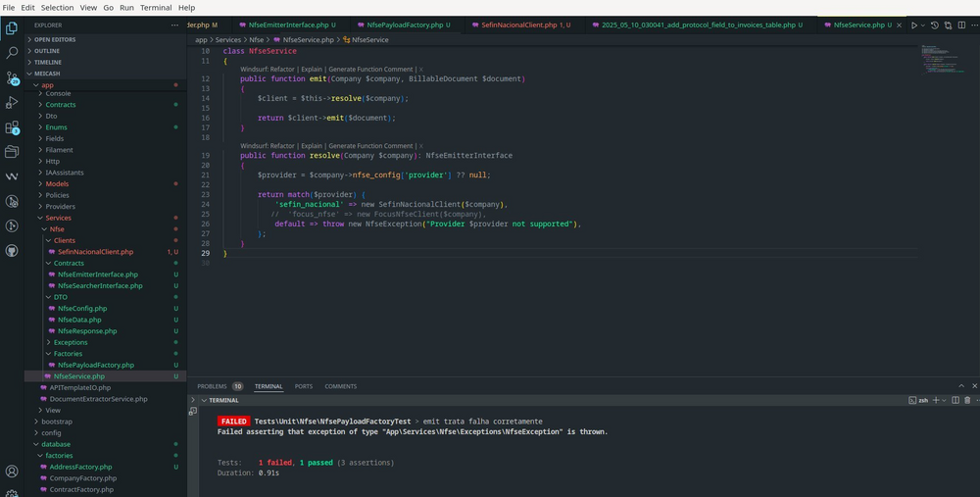Open the Extensions view

tap(12, 127)
